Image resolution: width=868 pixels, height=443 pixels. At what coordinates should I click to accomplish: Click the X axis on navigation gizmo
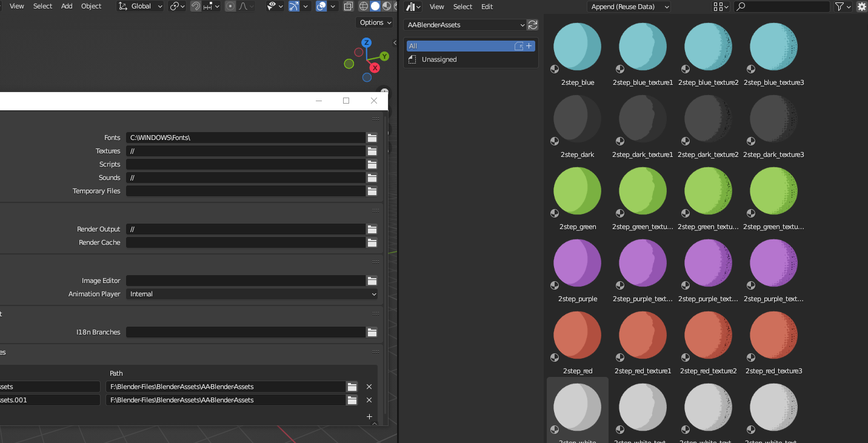tap(375, 68)
